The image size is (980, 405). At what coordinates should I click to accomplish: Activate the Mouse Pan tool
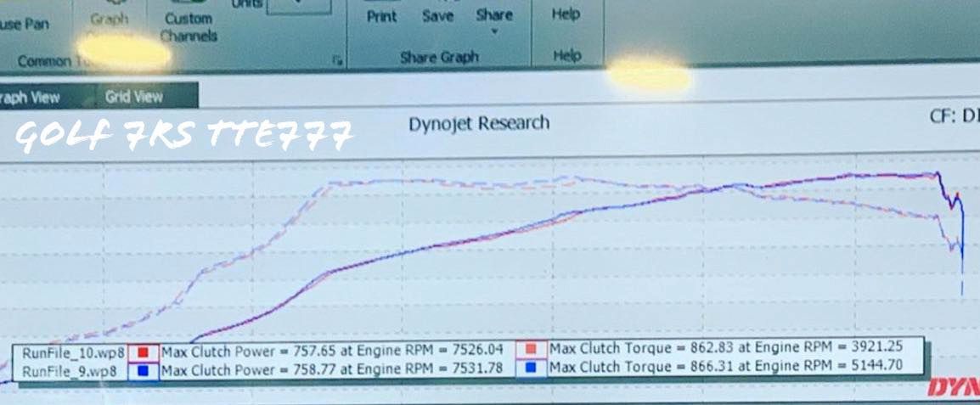[x=24, y=24]
